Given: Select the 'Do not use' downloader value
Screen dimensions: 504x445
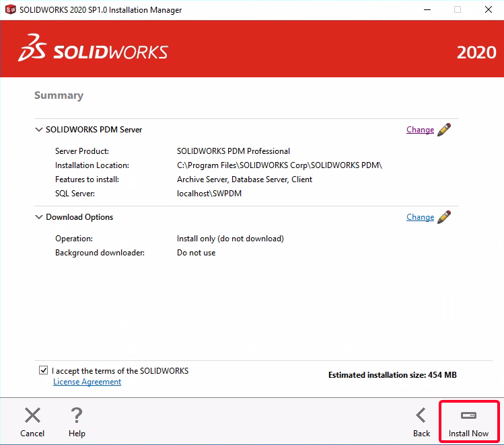Looking at the screenshot, I should pyautogui.click(x=196, y=253).
